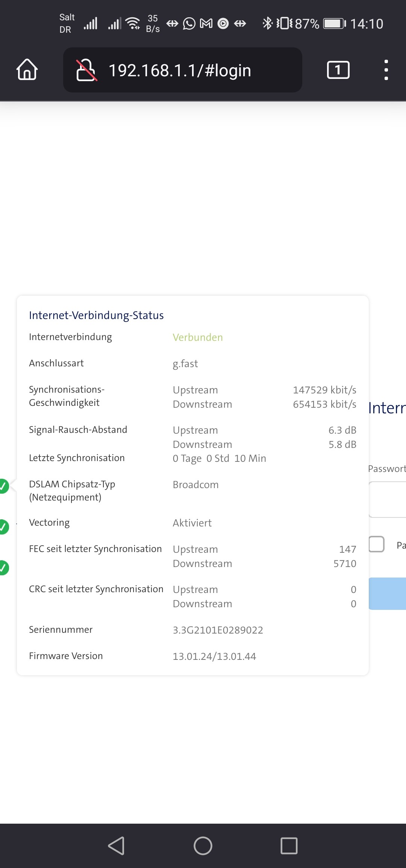Tap the 5.8 dB downstream SNR value
406x868 pixels.
[x=342, y=445]
